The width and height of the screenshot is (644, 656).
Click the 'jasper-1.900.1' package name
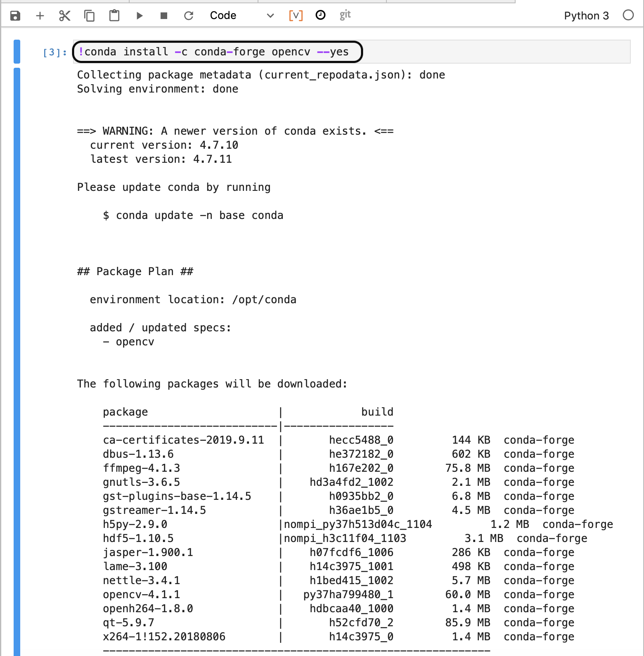tap(148, 552)
